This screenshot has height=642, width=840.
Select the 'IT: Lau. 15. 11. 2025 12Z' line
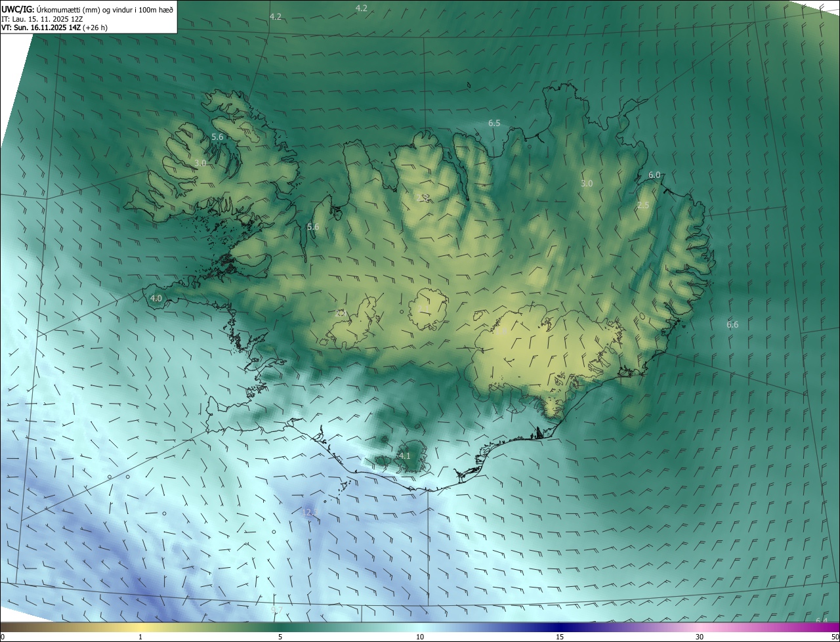tap(42, 19)
